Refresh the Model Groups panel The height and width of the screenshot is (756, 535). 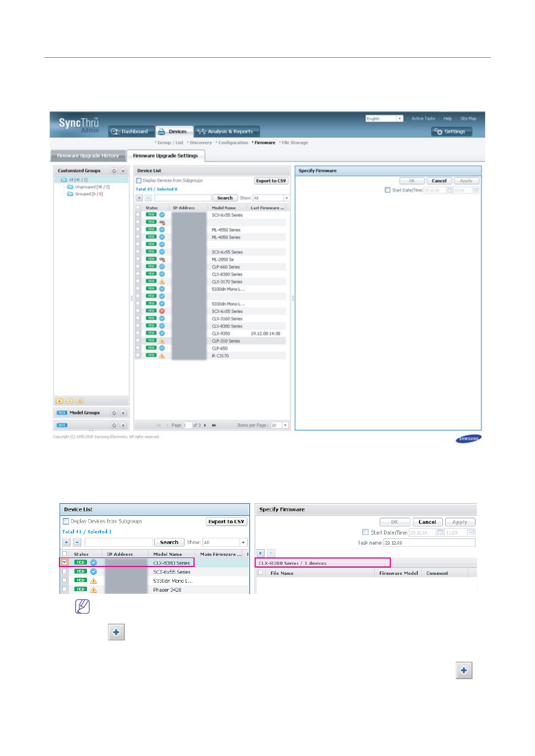click(114, 413)
